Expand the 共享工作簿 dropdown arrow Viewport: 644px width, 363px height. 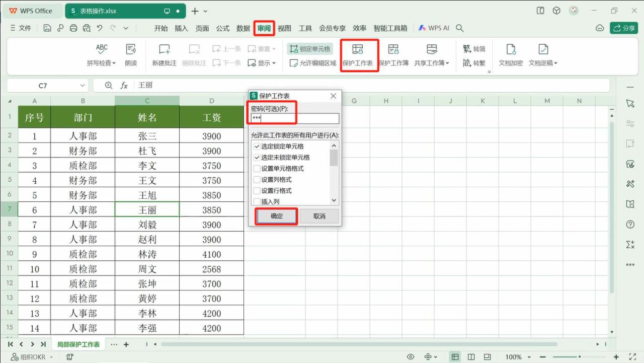[447, 63]
